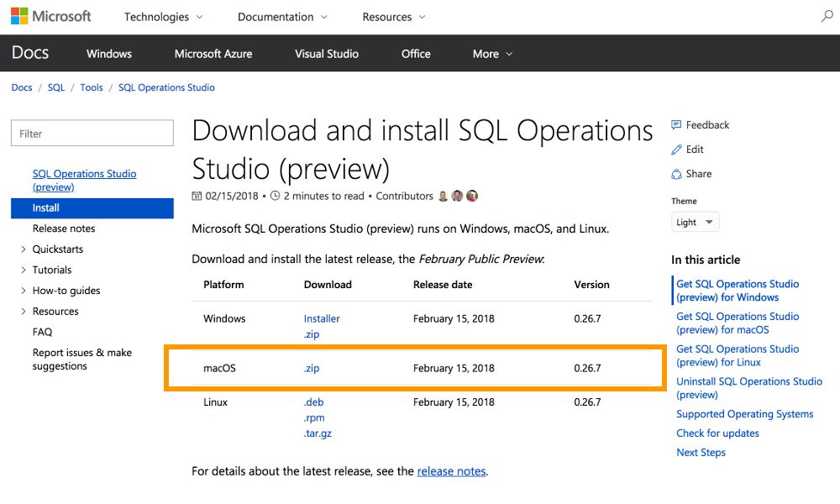The image size is (840, 504).
Task: Open the Theme dropdown
Action: coord(695,223)
